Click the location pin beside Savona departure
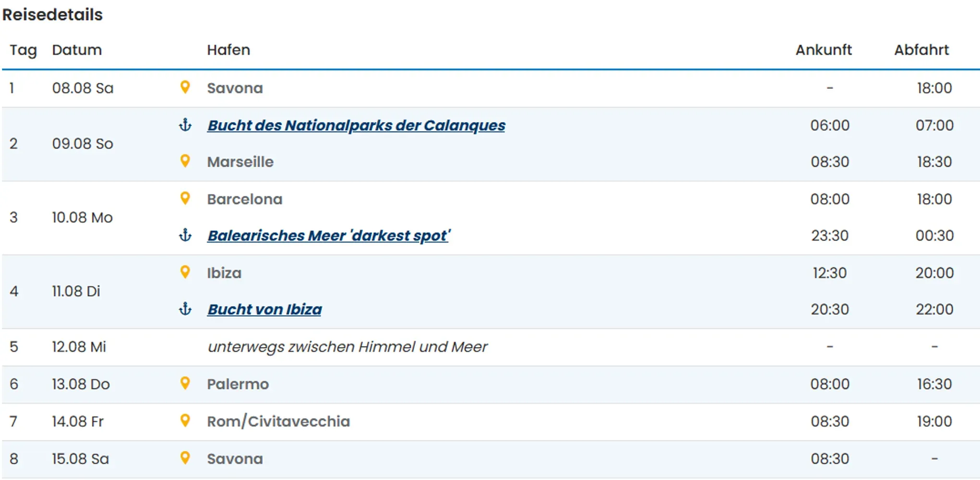This screenshot has width=980, height=480. [185, 87]
